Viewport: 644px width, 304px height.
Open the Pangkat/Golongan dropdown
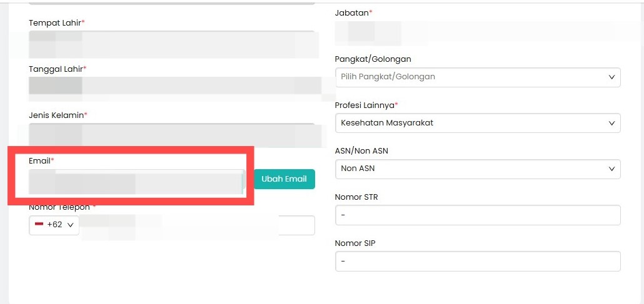(x=478, y=77)
